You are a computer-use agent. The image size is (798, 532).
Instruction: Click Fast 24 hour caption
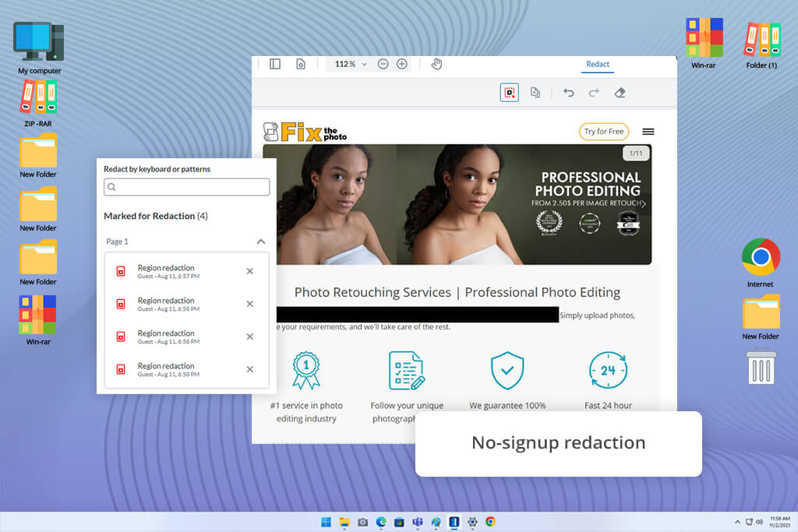[x=608, y=405]
